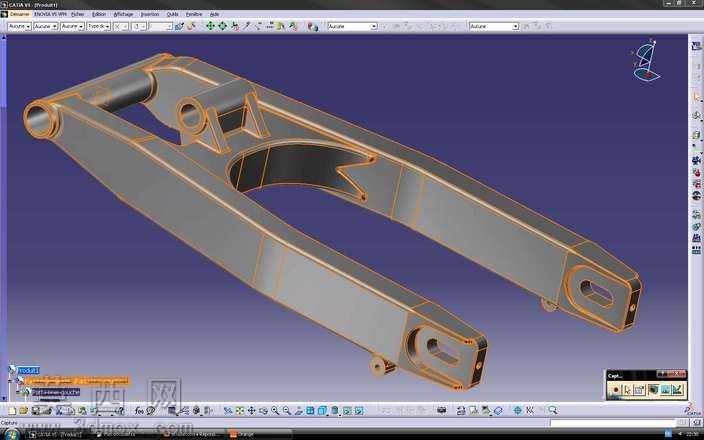Open the Edition menu
The width and height of the screenshot is (704, 440).
coord(99,14)
